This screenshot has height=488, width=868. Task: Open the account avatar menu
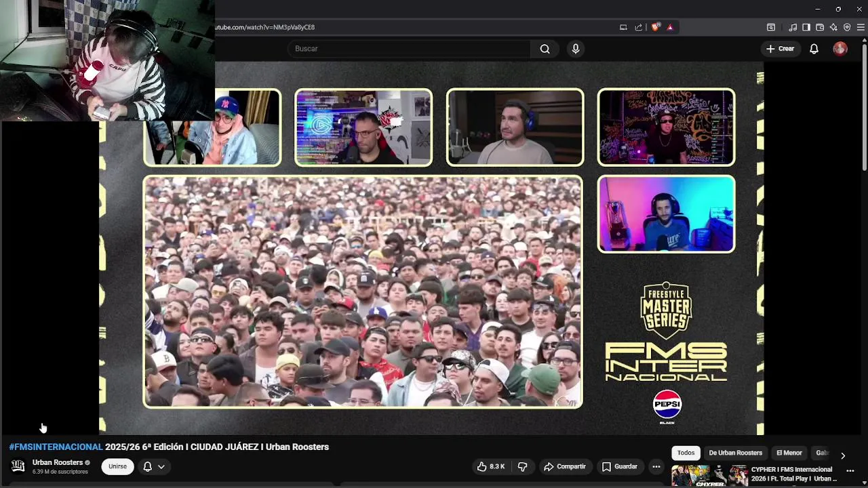pyautogui.click(x=840, y=49)
